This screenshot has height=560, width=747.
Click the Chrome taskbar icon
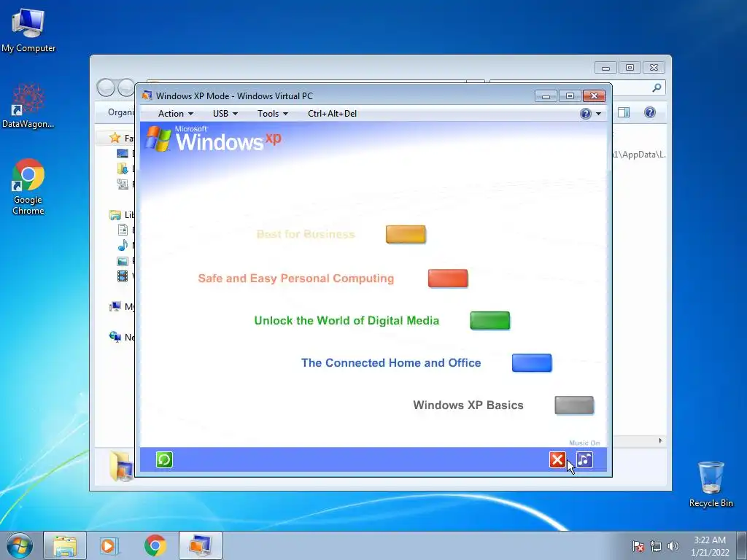tap(155, 545)
